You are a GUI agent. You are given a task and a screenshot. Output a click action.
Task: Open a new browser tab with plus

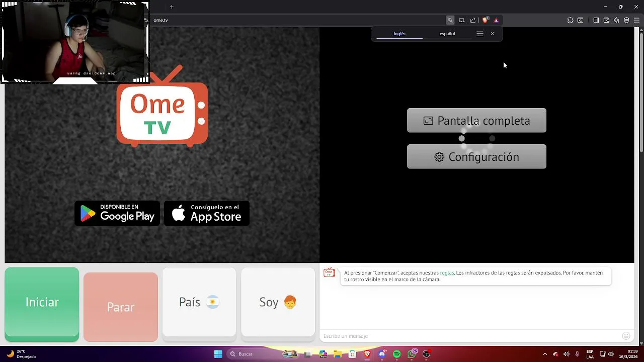tap(172, 7)
